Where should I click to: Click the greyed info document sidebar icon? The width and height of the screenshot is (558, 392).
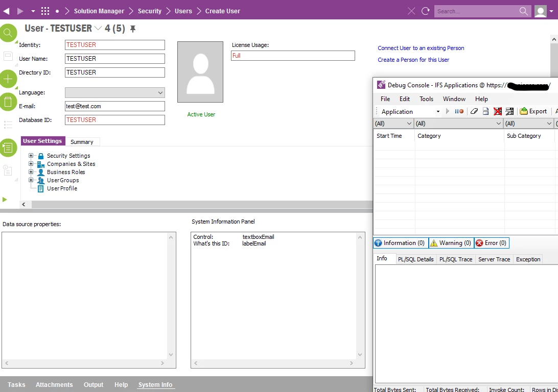point(8,170)
